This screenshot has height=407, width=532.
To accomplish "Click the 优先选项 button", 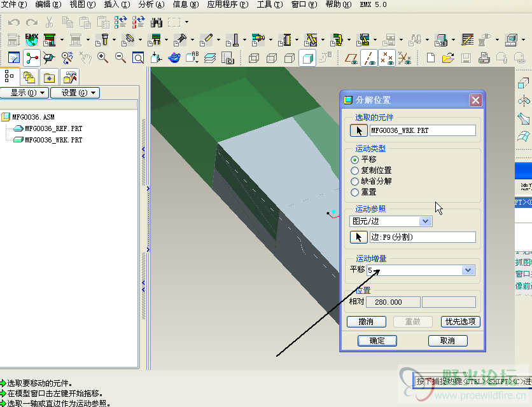I will (461, 322).
